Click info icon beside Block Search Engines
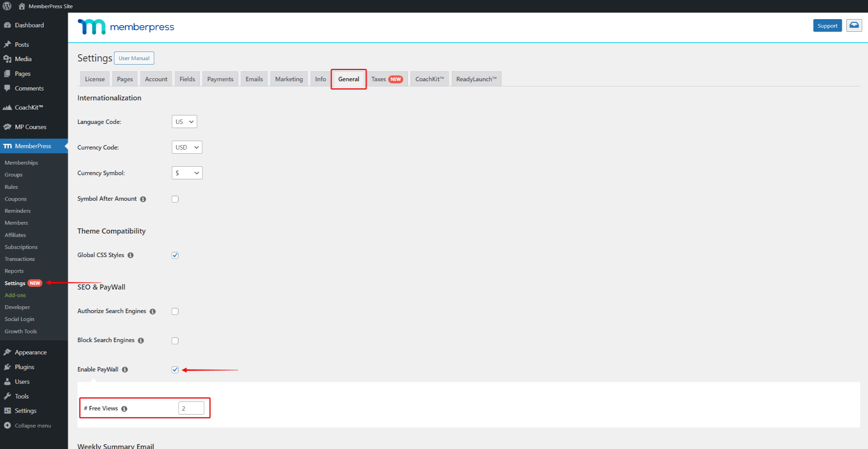 coord(141,340)
